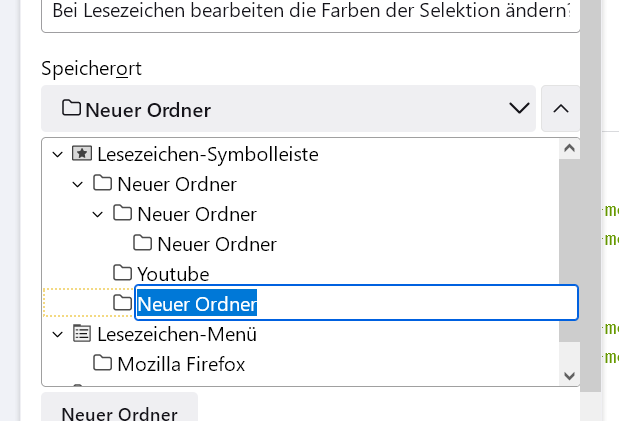
Task: Collapse the second-level Neuer Ordner node
Action: coord(97,214)
